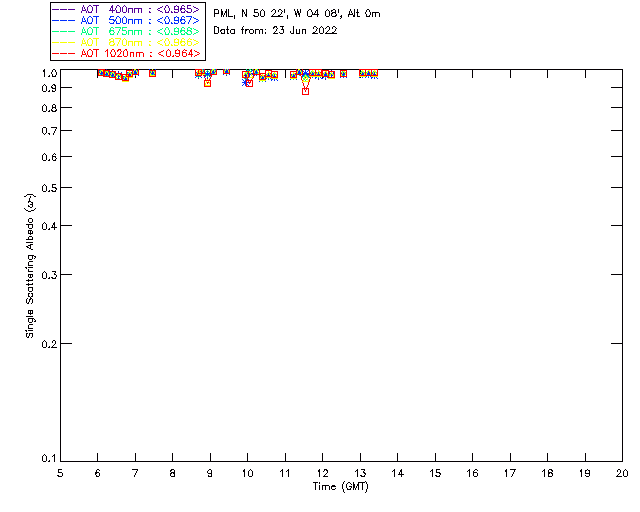Click the 12 on the time axis
Screen dimensions: 640x512
coord(322,473)
